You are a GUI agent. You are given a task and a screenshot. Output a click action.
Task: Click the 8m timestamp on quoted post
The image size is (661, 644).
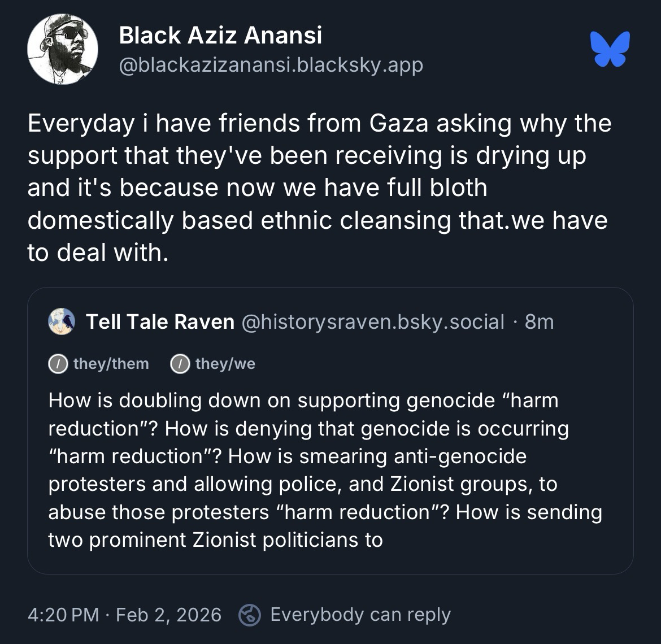pos(539,321)
